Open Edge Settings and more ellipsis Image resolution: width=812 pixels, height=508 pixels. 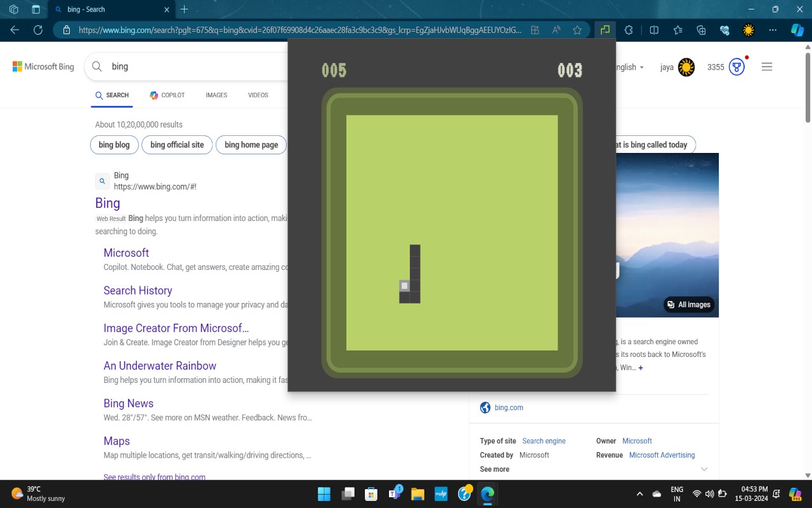(772, 30)
